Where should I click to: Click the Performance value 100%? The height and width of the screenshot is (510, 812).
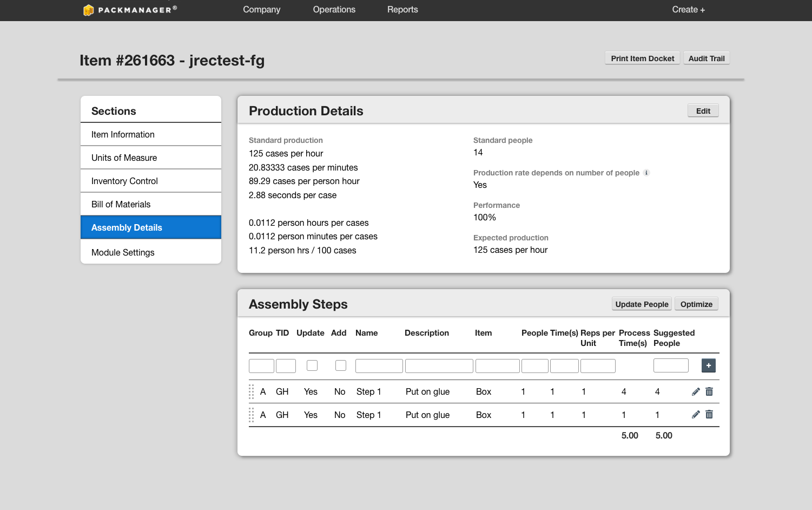(x=485, y=218)
